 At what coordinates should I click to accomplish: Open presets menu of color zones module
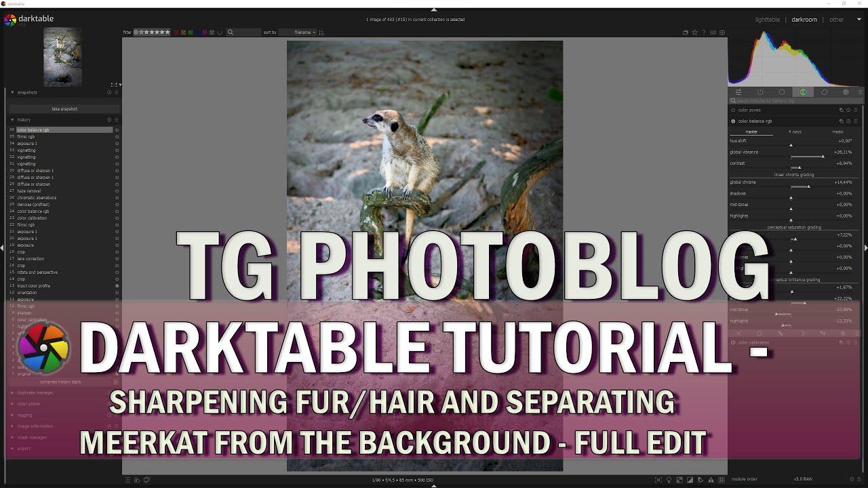point(856,110)
